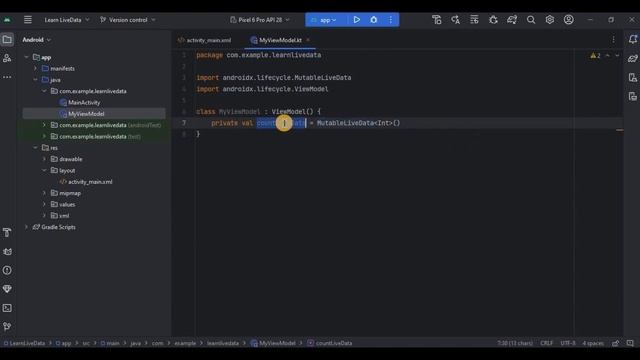The image size is (640, 360).
Task: Start debugging the app with the bug icon
Action: tap(373, 20)
